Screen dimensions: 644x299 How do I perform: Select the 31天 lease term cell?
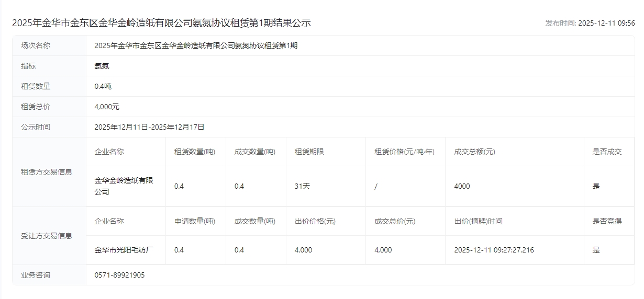tap(302, 186)
